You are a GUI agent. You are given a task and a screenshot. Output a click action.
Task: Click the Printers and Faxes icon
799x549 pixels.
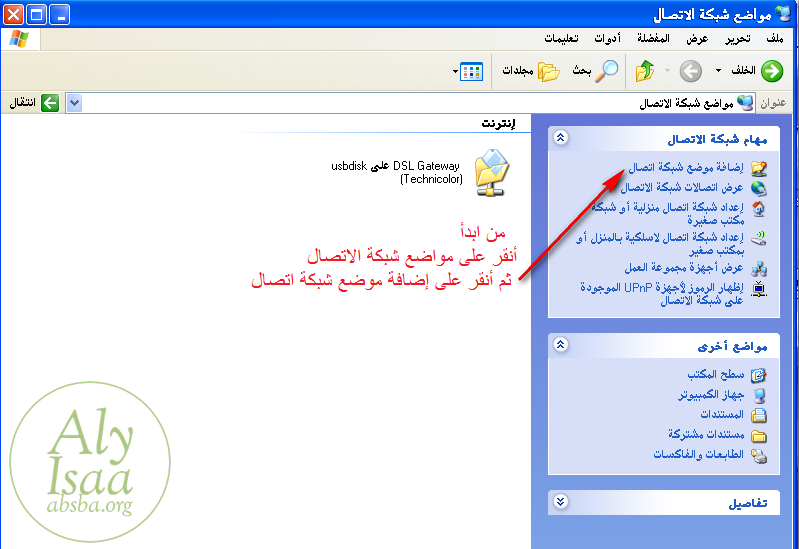click(758, 455)
